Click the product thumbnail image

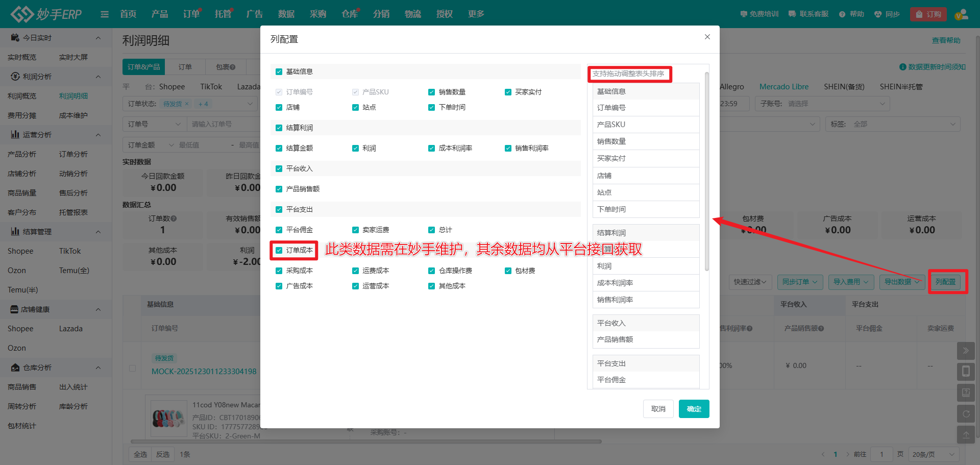(168, 418)
